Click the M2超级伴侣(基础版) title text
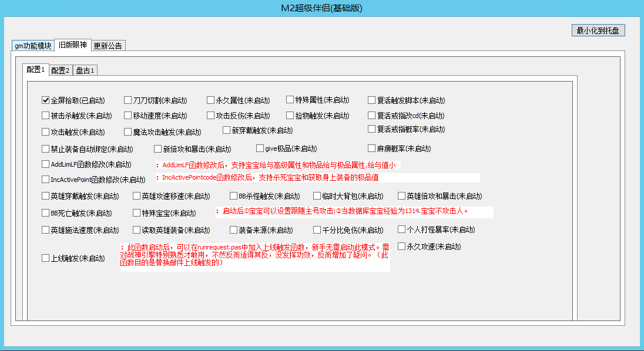 pyautogui.click(x=321, y=8)
